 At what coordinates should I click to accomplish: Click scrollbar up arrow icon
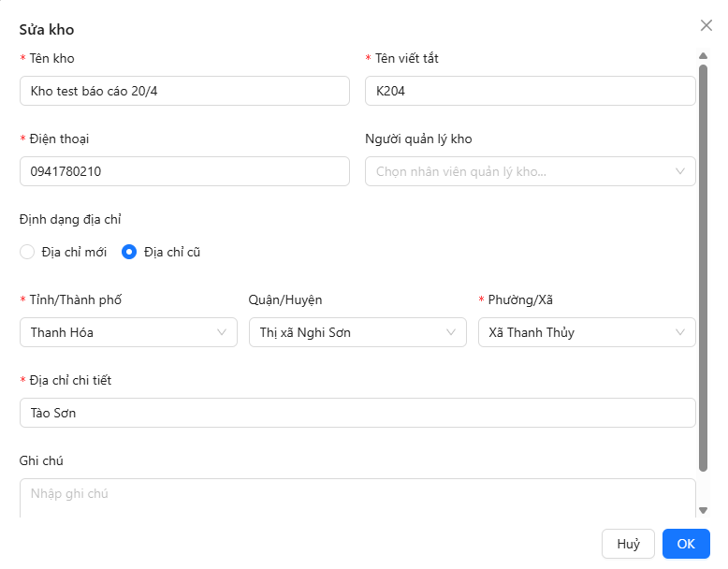pos(703,56)
